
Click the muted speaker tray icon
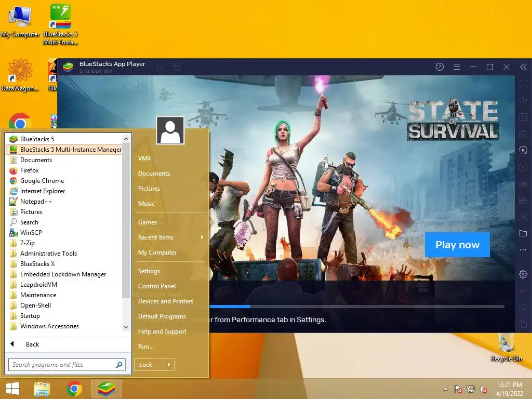click(x=483, y=389)
